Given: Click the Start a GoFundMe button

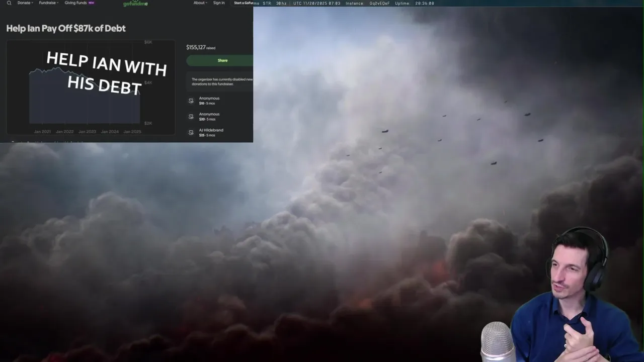Looking at the screenshot, I should pos(244,3).
